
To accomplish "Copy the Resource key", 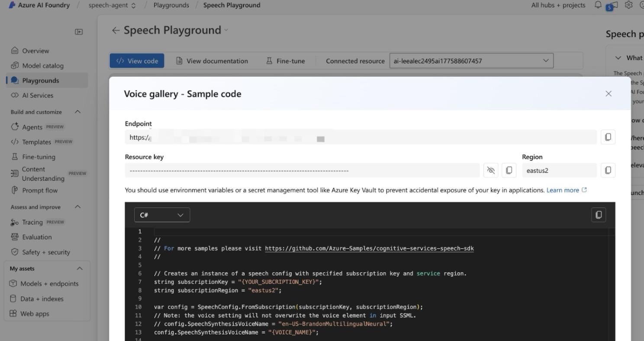I will pos(509,170).
